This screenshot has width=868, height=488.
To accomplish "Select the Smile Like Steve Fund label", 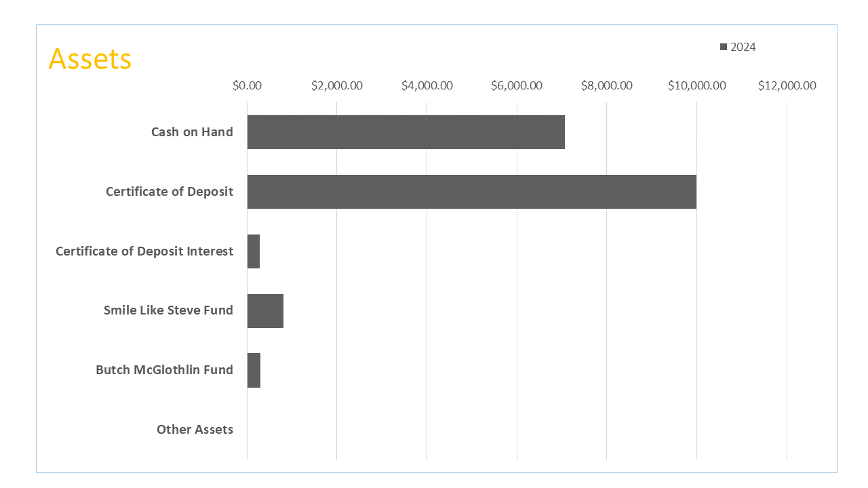I will (168, 310).
